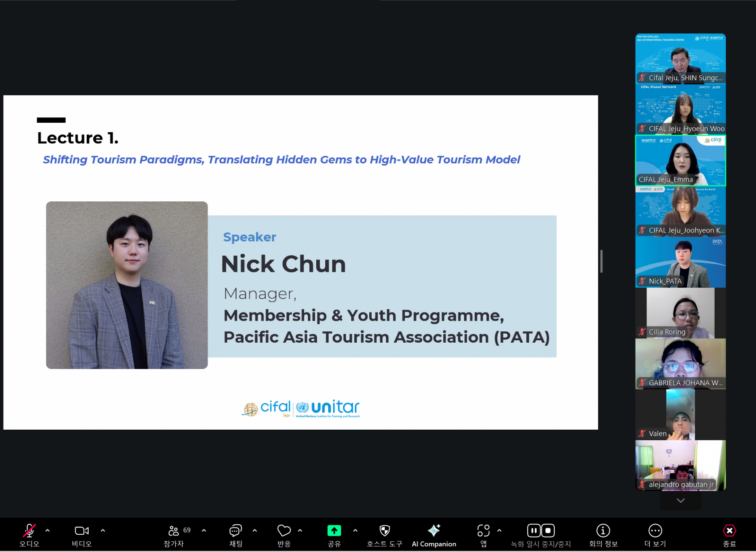Click the green share screen icon
The image size is (756, 552).
[334, 531]
